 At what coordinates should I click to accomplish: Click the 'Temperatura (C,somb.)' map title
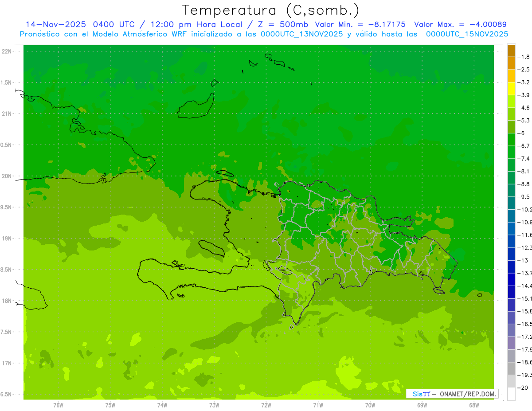[x=271, y=10]
